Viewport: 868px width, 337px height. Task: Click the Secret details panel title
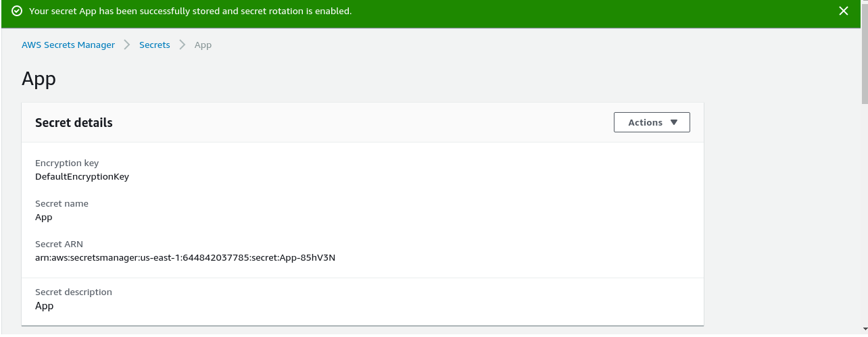pyautogui.click(x=74, y=122)
